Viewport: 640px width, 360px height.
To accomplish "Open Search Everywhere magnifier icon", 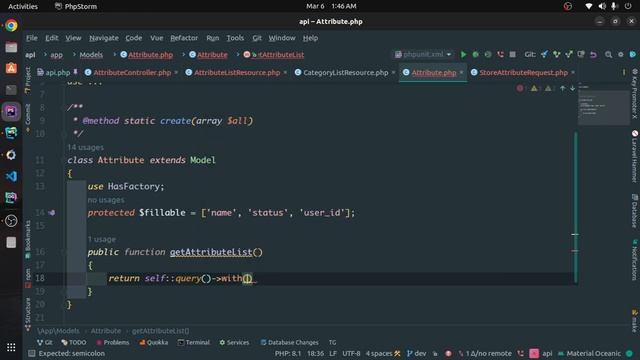I will click(x=608, y=54).
